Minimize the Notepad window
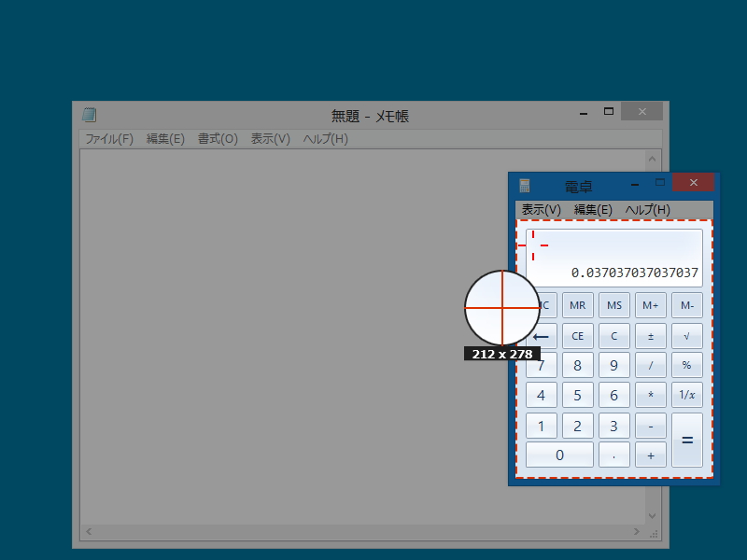Viewport: 747px width, 560px height. pos(584,112)
